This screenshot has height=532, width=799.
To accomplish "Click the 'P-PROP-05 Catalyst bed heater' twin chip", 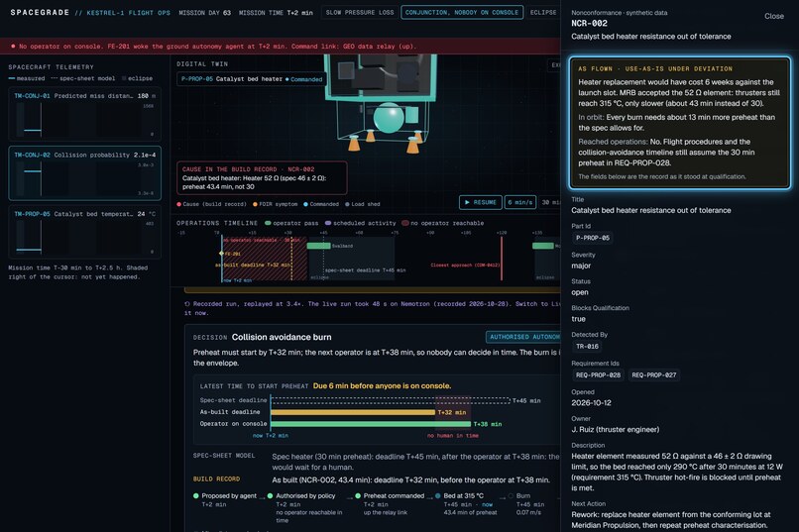I will pyautogui.click(x=252, y=79).
